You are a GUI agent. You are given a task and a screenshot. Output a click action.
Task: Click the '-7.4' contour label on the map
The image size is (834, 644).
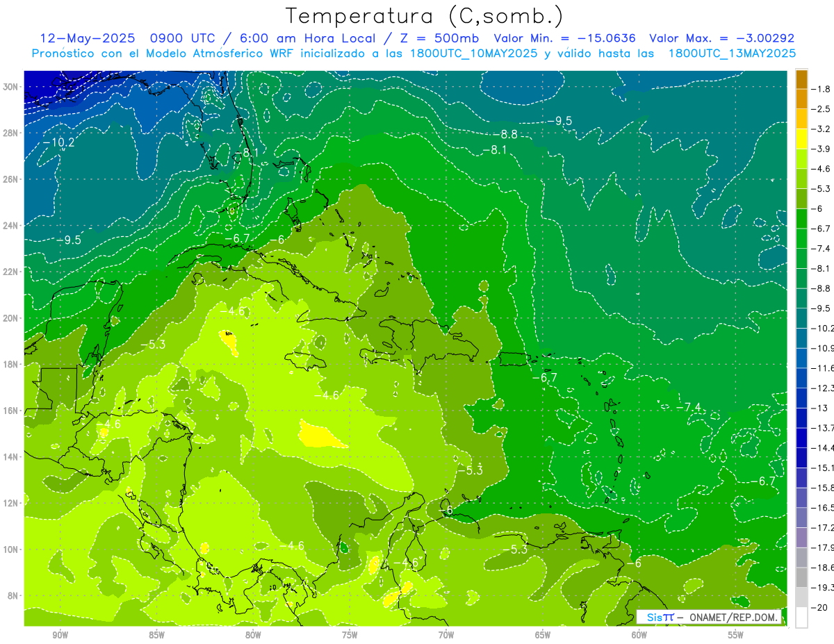pyautogui.click(x=689, y=407)
